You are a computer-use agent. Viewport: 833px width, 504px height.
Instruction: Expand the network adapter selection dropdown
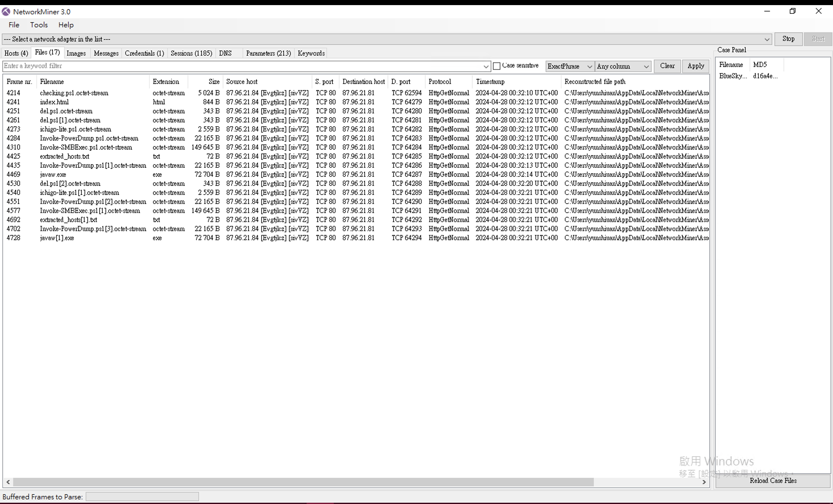point(766,39)
